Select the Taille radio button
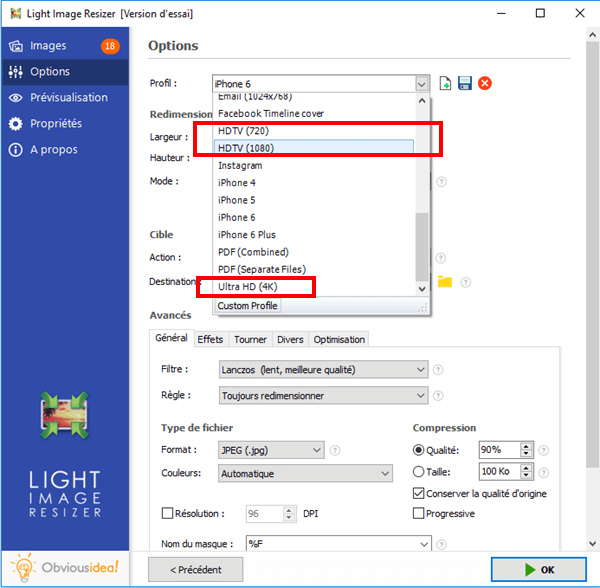600x588 pixels. click(419, 472)
